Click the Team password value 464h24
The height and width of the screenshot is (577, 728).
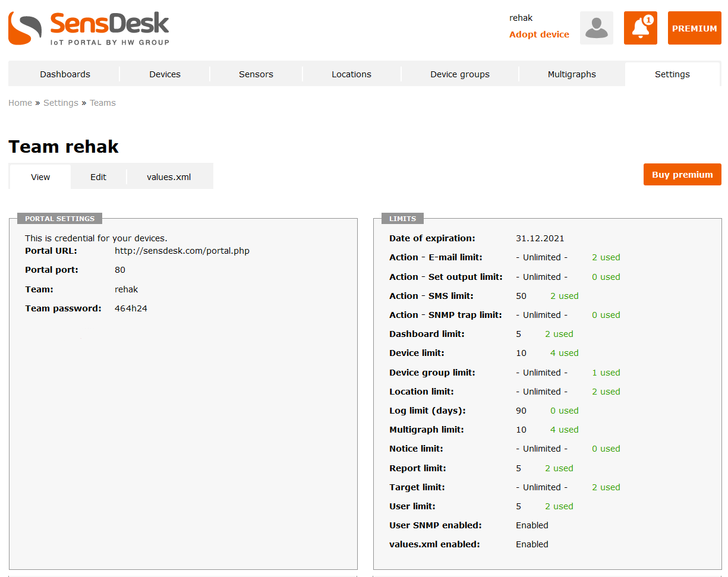tap(131, 308)
